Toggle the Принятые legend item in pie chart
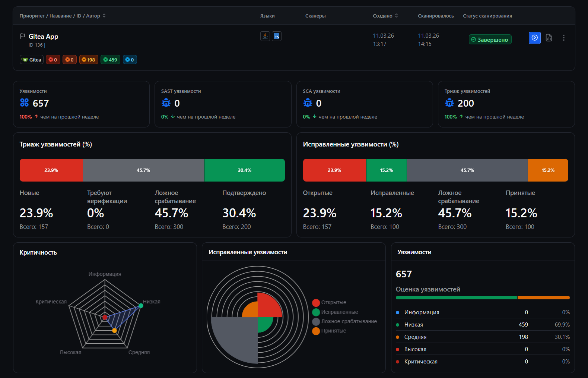 329,331
